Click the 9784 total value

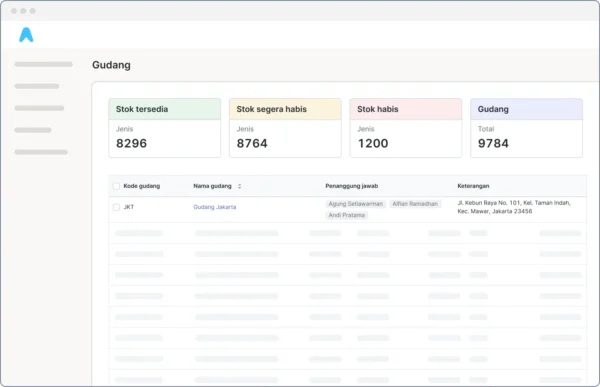pyautogui.click(x=493, y=143)
